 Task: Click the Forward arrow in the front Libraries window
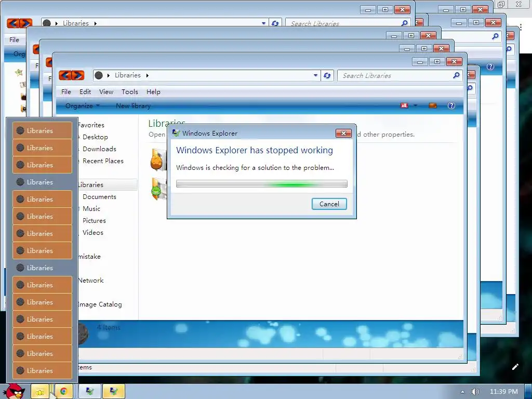78,75
